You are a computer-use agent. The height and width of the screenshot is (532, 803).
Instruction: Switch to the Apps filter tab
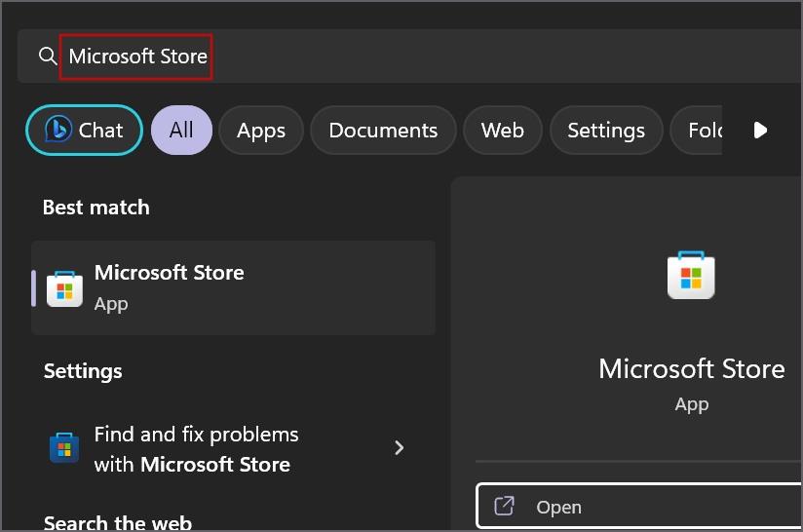(x=261, y=130)
